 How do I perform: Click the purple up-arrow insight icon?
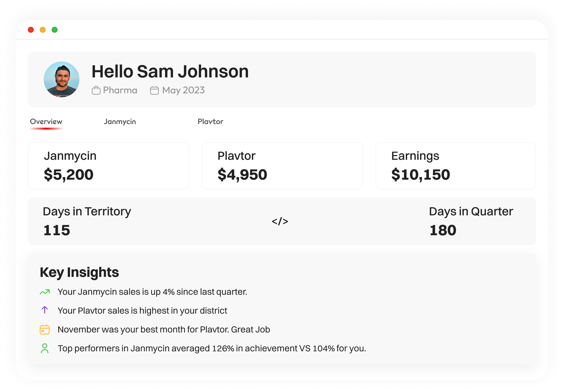tap(45, 310)
